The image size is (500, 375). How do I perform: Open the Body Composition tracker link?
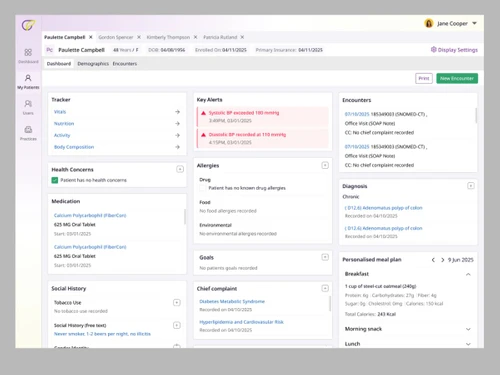(x=74, y=147)
